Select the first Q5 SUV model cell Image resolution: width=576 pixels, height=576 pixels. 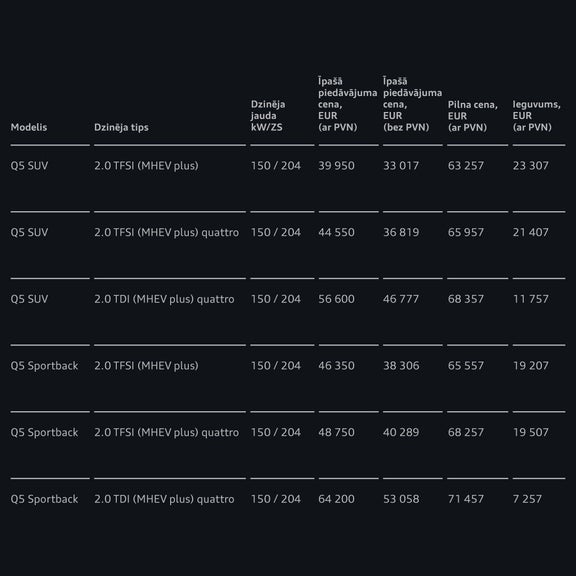[x=29, y=166]
